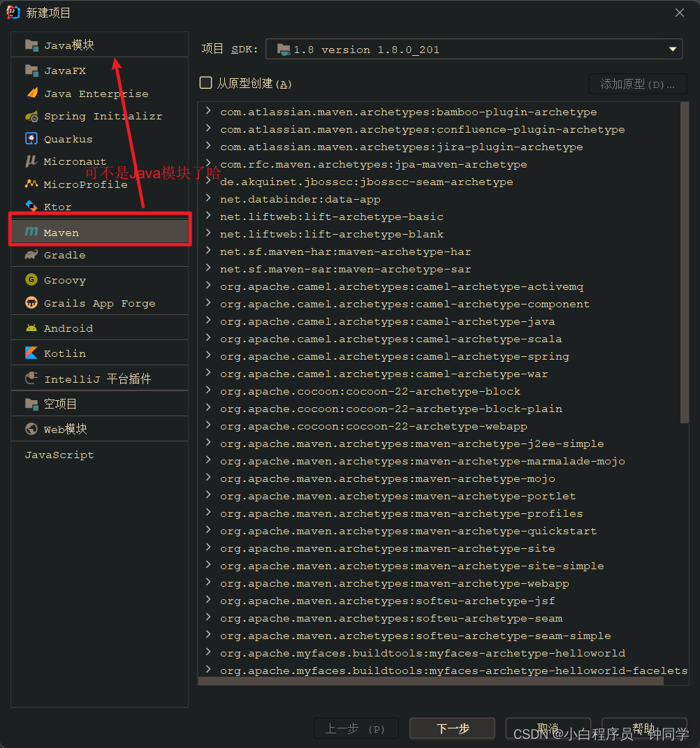Viewport: 700px width, 748px height.
Task: Select maven-archetype-har row
Action: point(346,251)
